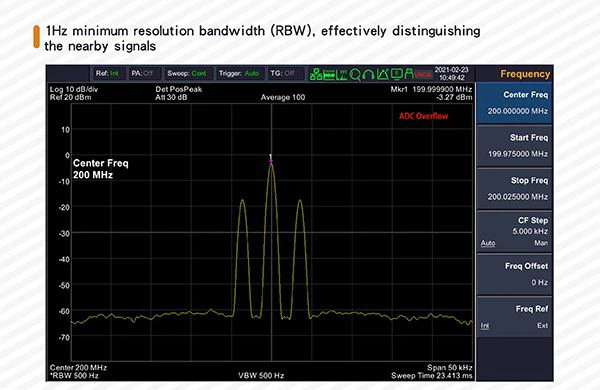This screenshot has height=390, width=600.
Task: Switch CF Step to Man mode
Action: coord(541,243)
